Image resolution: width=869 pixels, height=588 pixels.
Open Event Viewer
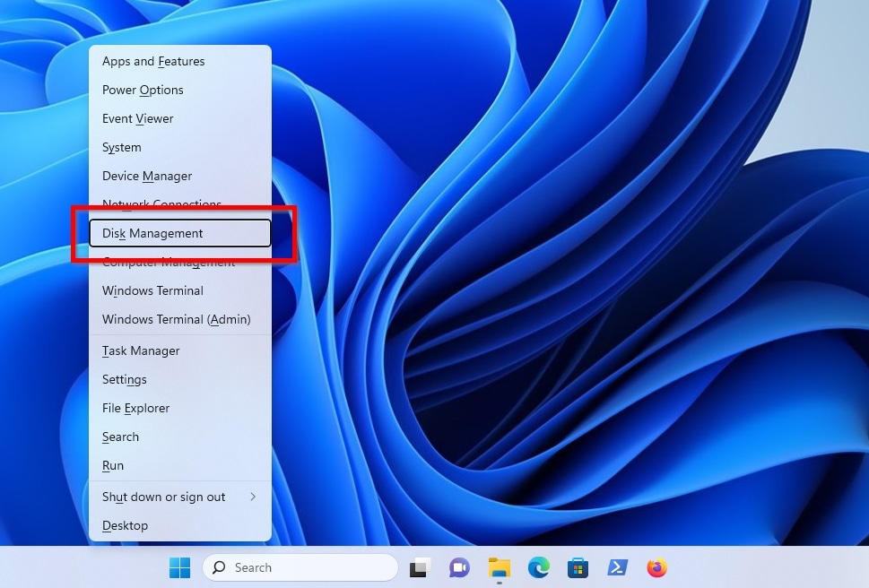(137, 118)
